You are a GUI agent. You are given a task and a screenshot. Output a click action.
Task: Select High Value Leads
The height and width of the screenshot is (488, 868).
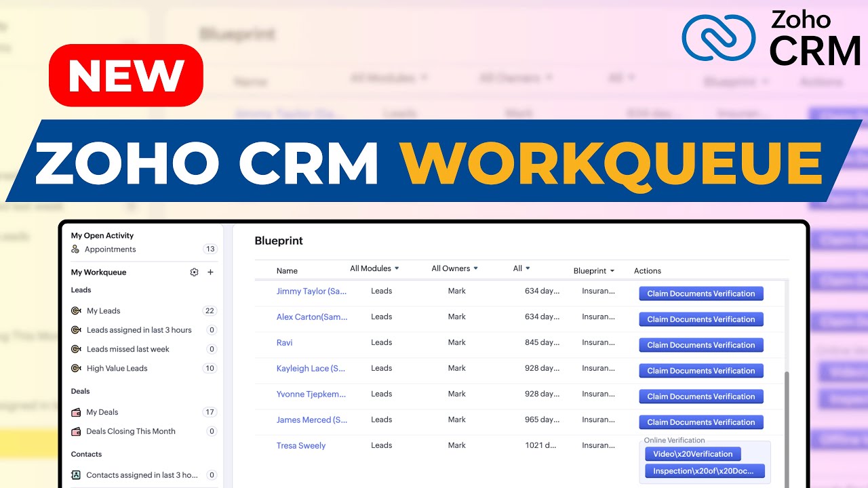coord(117,369)
